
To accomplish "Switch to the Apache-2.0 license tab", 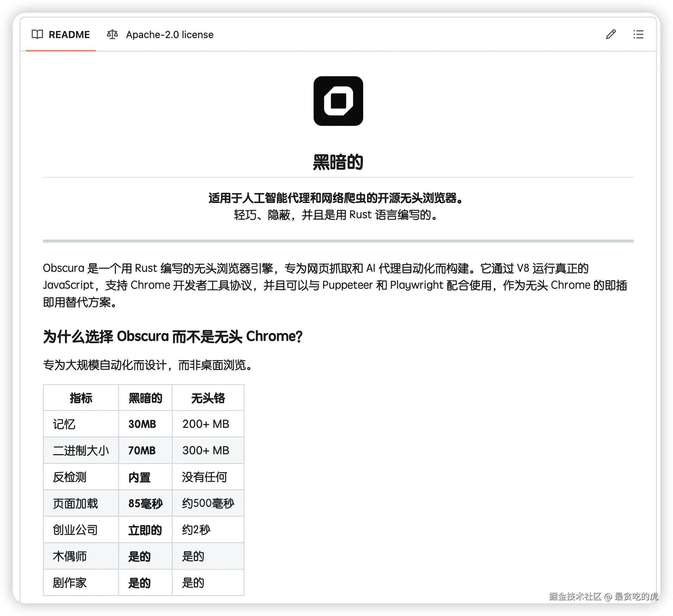I will pyautogui.click(x=160, y=35).
